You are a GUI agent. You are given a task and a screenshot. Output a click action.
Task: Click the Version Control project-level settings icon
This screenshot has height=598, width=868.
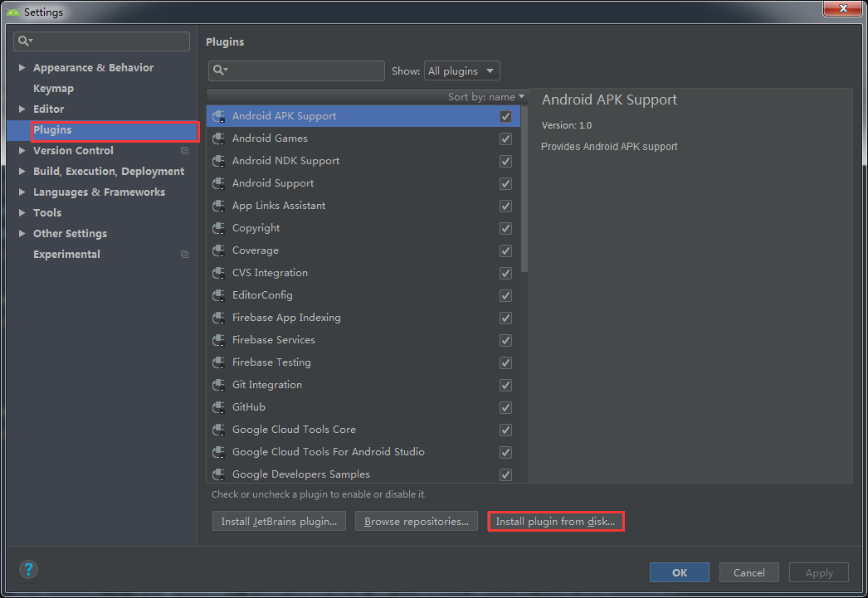coord(184,150)
